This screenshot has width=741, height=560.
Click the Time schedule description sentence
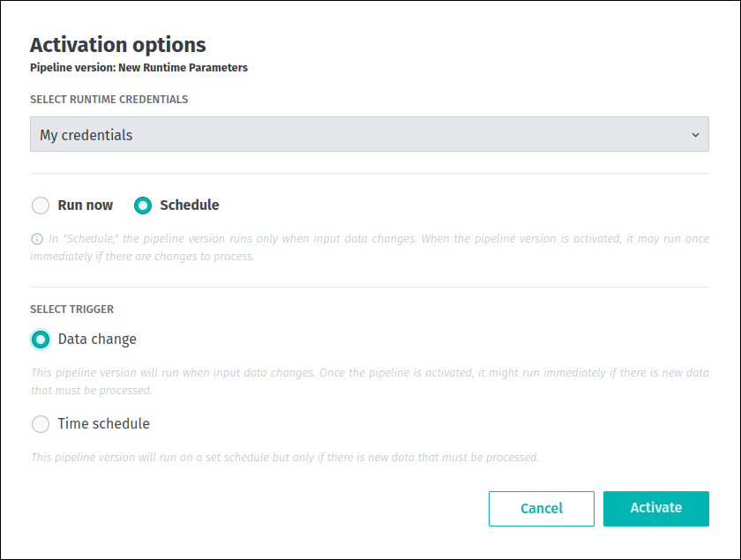(285, 458)
